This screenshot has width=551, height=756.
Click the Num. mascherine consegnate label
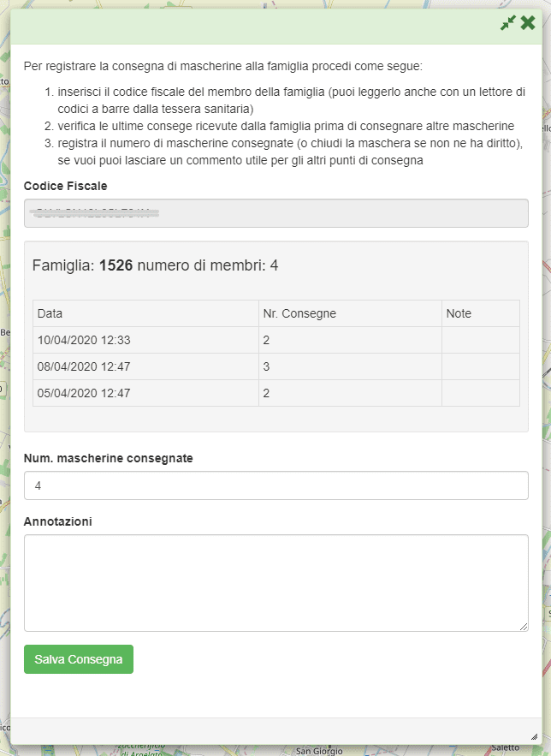pyautogui.click(x=104, y=458)
